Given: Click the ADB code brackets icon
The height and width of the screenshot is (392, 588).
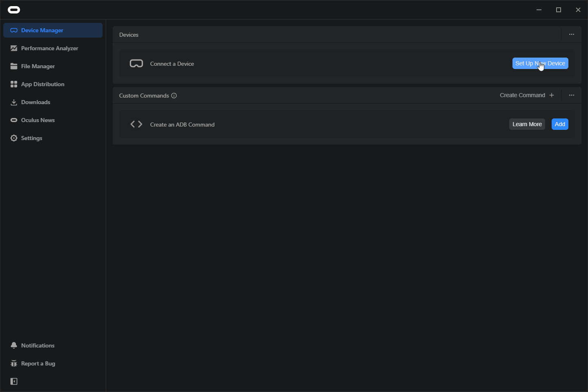Looking at the screenshot, I should (136, 124).
